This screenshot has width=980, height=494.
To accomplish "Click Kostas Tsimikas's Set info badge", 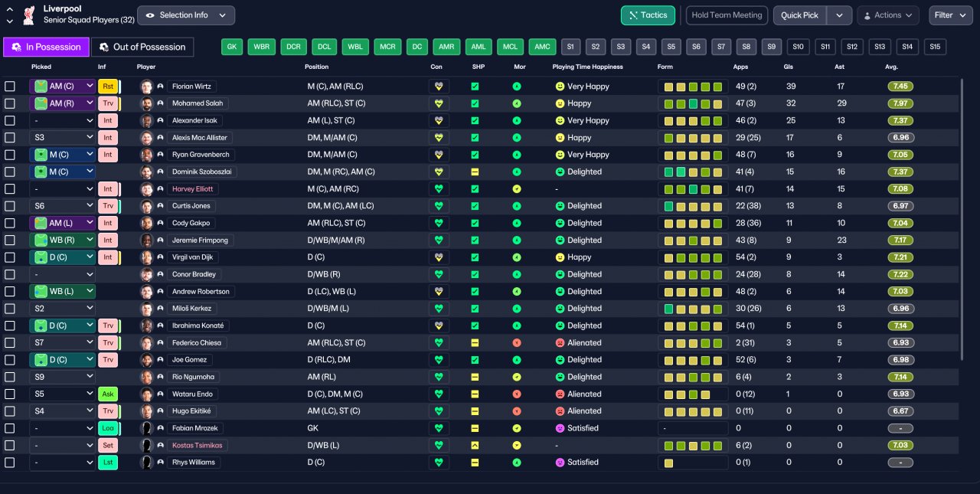I will pos(108,445).
